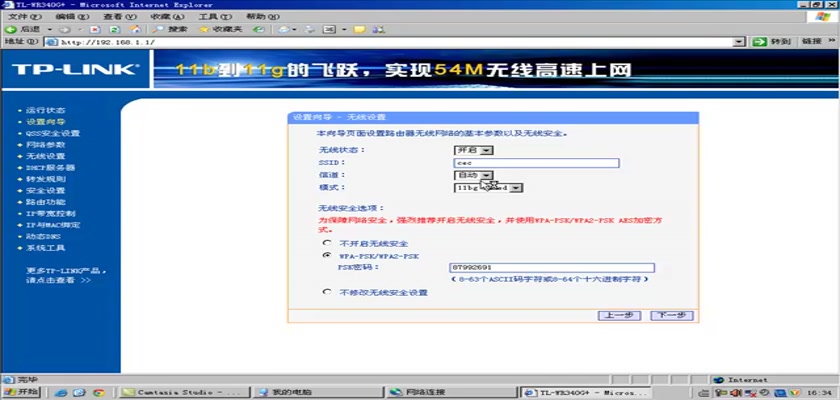Open 运行状态 in router sidebar
This screenshot has height=400, width=840.
pyautogui.click(x=46, y=110)
